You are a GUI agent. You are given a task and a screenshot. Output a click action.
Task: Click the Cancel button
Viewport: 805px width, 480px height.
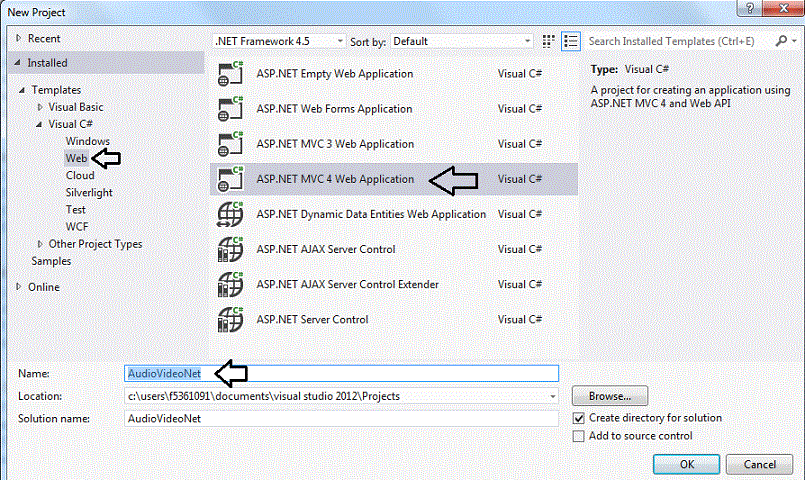[x=760, y=464]
